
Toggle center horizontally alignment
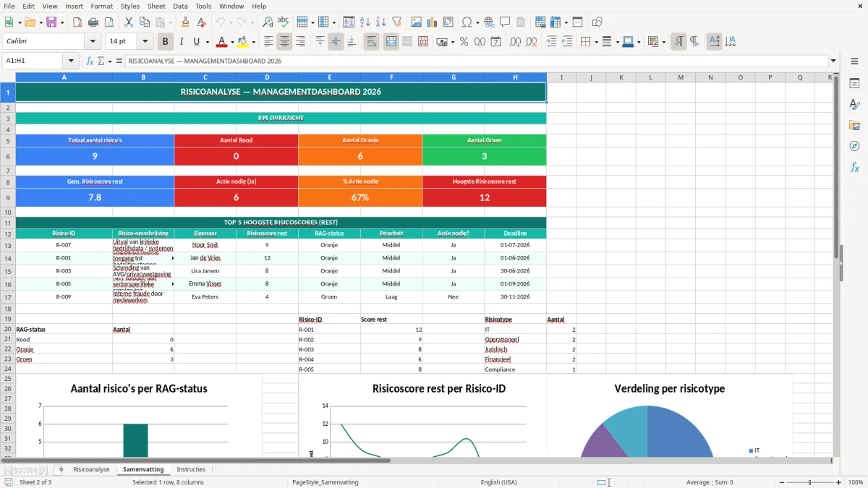coord(284,42)
